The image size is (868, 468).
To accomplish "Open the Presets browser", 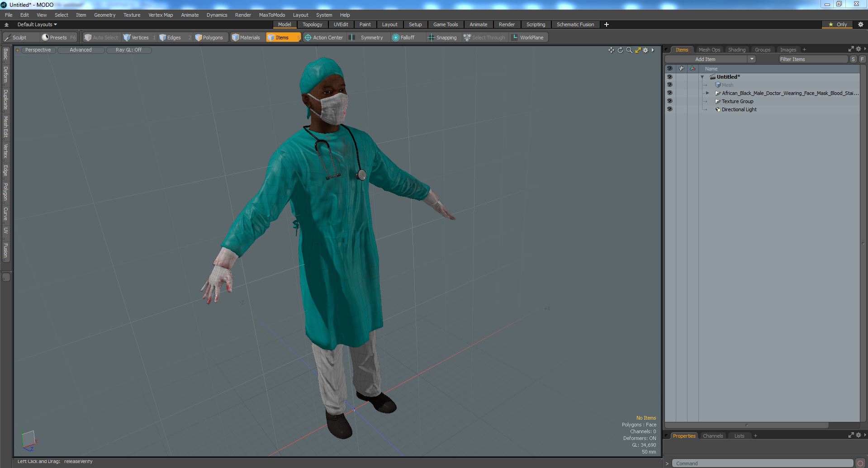I will (58, 38).
